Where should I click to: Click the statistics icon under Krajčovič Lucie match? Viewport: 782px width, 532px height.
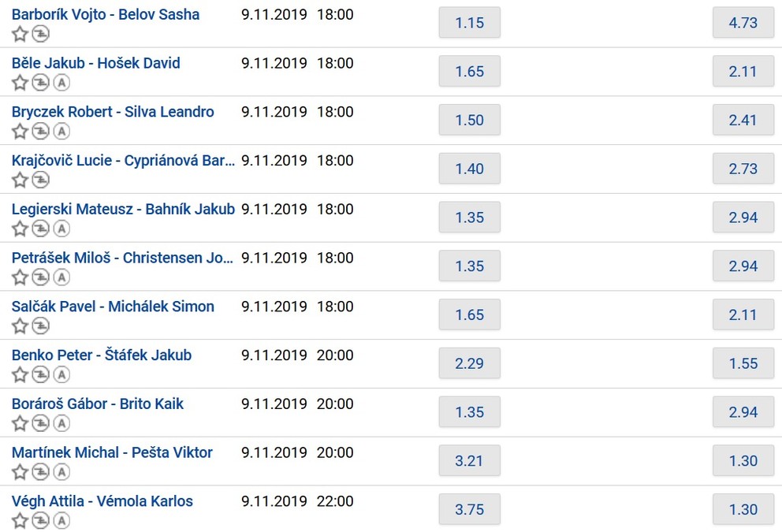(x=40, y=180)
